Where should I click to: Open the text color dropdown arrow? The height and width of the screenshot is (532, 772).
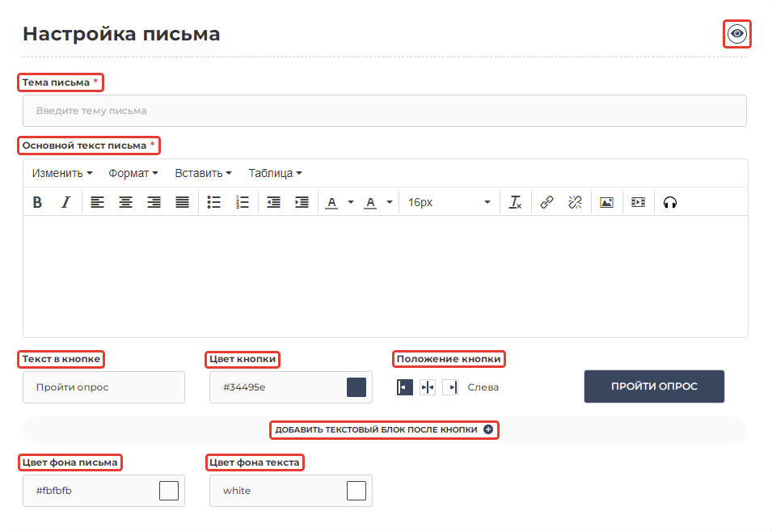click(351, 202)
